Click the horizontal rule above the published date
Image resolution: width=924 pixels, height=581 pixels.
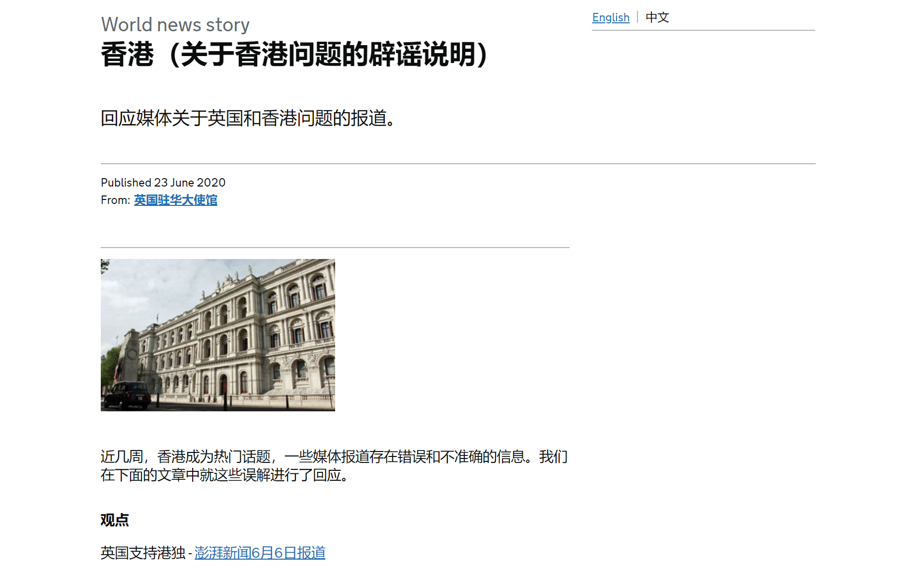coord(458,163)
